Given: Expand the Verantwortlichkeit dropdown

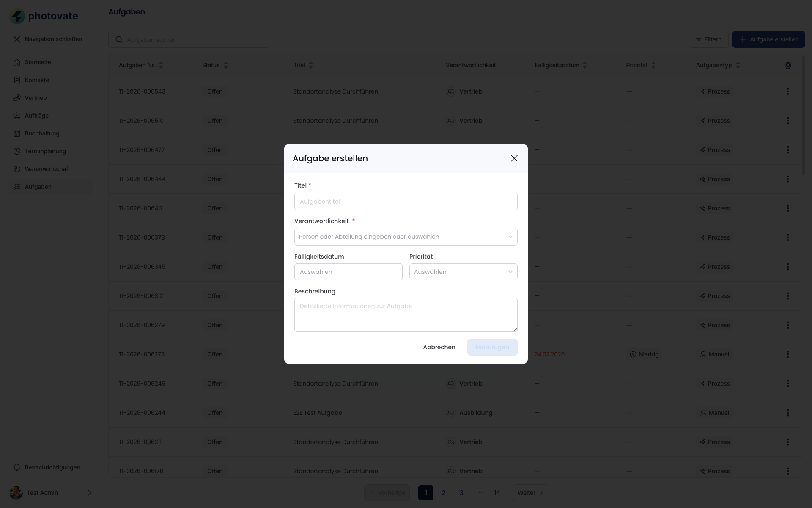Looking at the screenshot, I should tap(406, 237).
